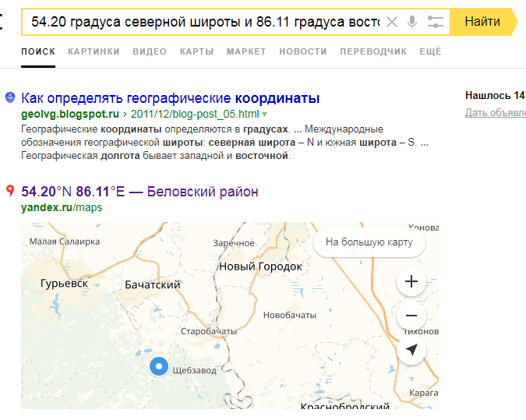Click the Бачатский label on map
This screenshot has width=526, height=420.
(153, 285)
